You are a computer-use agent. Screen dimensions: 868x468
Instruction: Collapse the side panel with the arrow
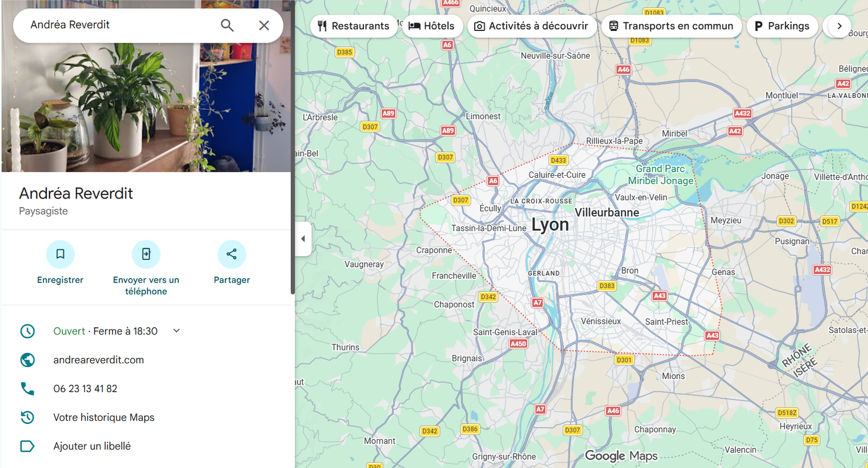303,239
